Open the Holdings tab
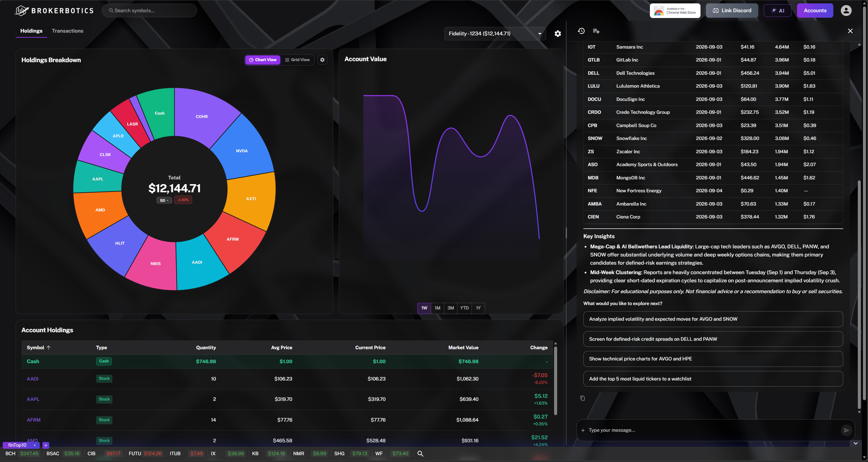This screenshot has width=868, height=462. click(x=31, y=31)
